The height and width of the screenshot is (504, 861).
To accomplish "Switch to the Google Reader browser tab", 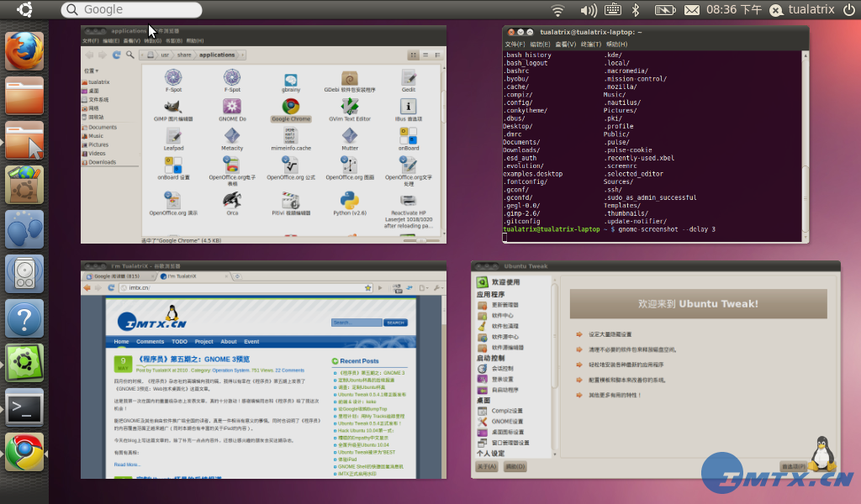I will (x=118, y=276).
